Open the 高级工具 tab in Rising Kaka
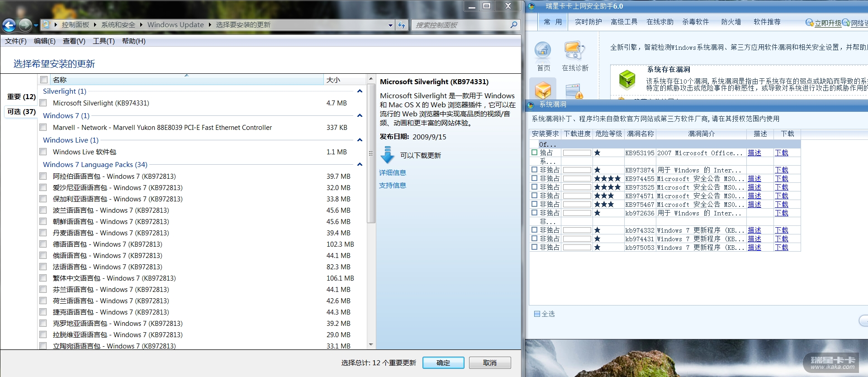The height and width of the screenshot is (377, 868). tap(624, 22)
